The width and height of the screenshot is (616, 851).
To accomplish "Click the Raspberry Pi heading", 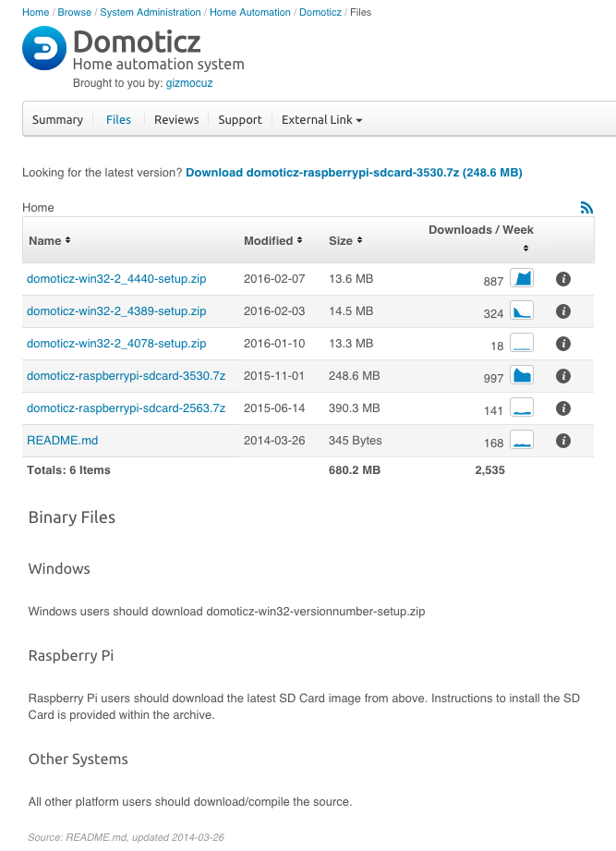I will coord(71,656).
